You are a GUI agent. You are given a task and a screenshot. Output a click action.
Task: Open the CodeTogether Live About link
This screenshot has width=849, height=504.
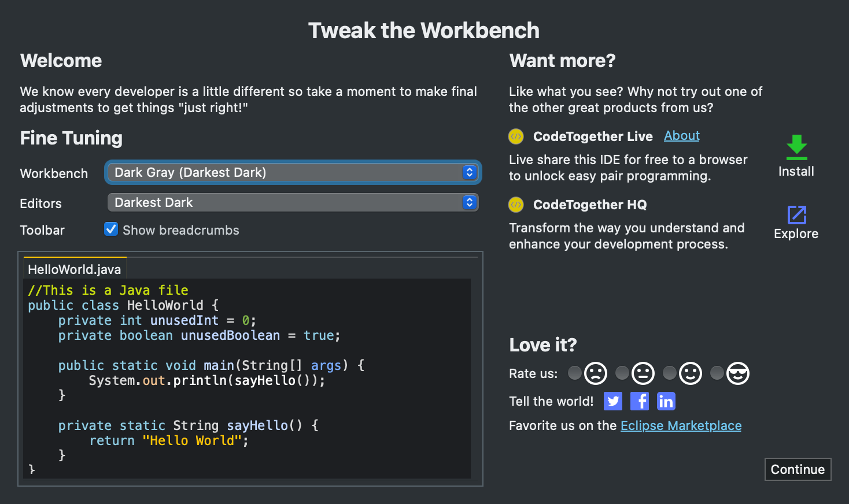pos(682,136)
